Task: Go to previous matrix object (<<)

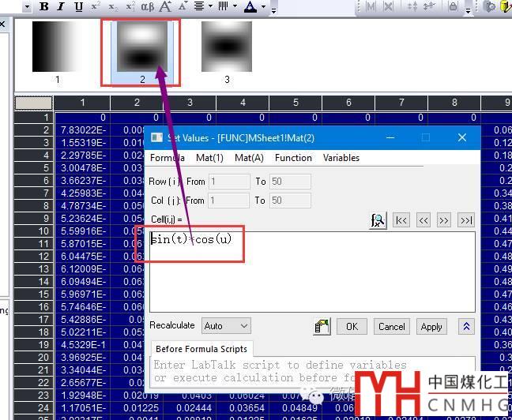Action: [x=424, y=220]
